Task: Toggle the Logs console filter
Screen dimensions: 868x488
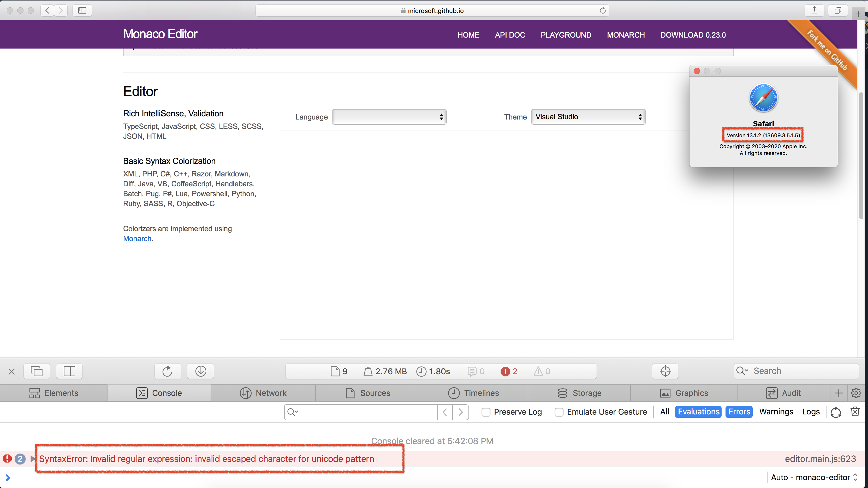Action: click(811, 412)
